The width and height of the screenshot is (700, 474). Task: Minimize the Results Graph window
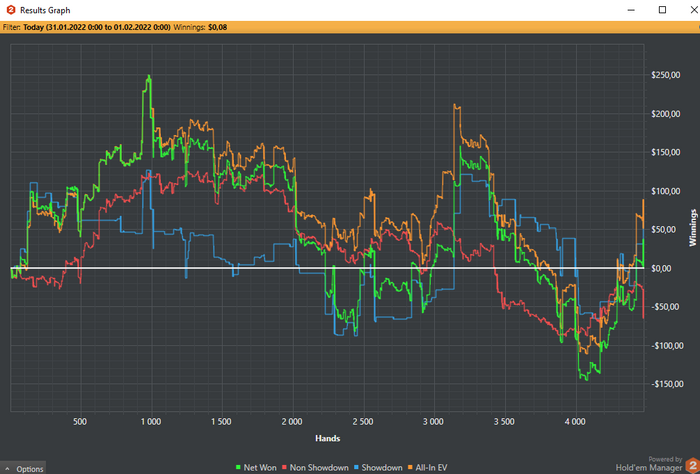[631, 10]
